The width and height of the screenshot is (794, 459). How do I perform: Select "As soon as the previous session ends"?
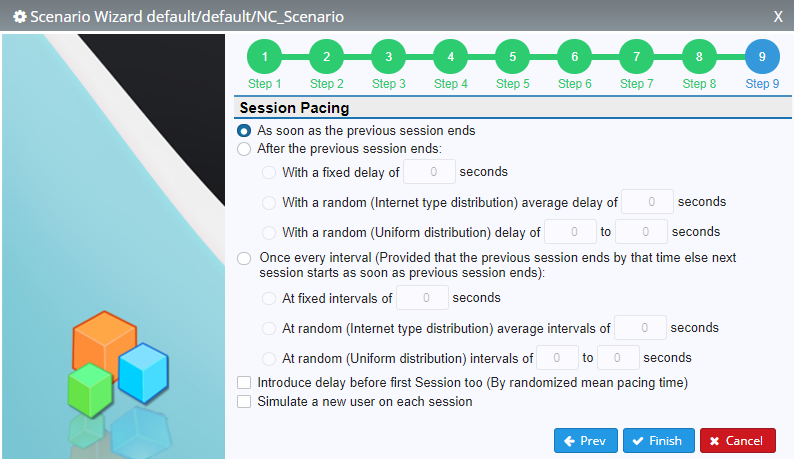tap(244, 131)
